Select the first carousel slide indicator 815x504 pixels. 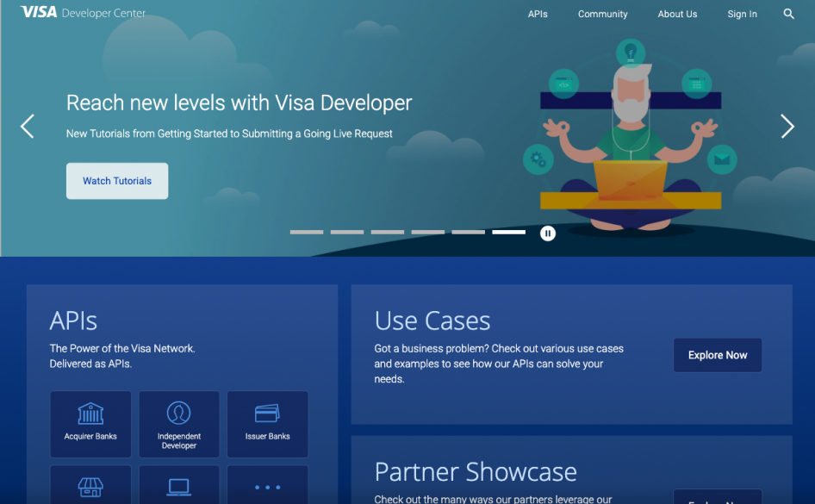click(307, 233)
